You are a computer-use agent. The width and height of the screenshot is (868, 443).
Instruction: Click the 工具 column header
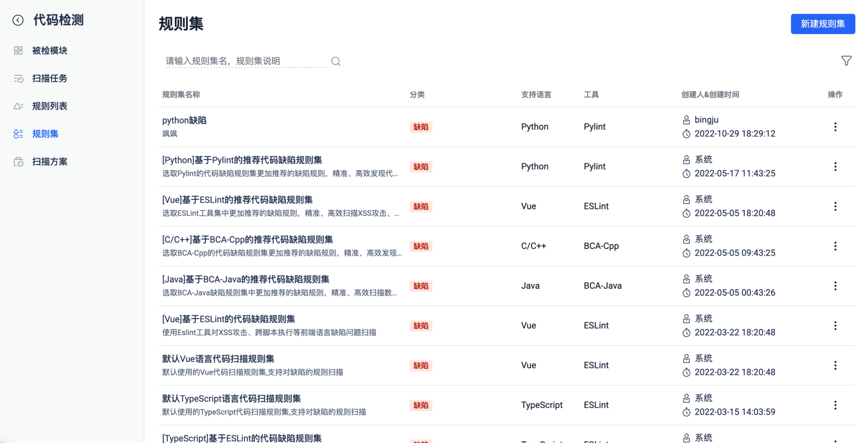[x=591, y=95]
